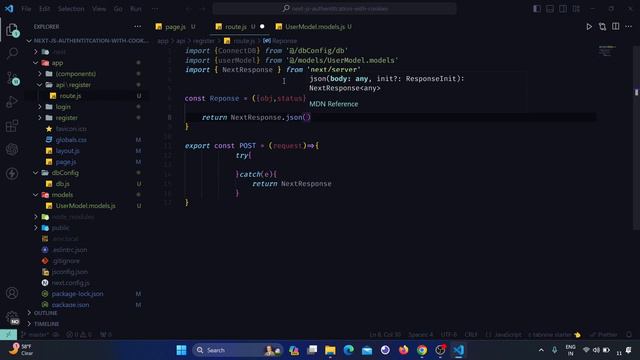Click the minimap code preview
640x360 pixels.
(607, 50)
